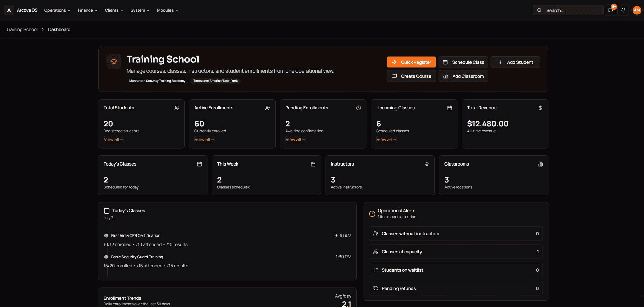Click the Manhattan Security Training Academy tag
Screen dimensions: 644x307
coord(157,81)
